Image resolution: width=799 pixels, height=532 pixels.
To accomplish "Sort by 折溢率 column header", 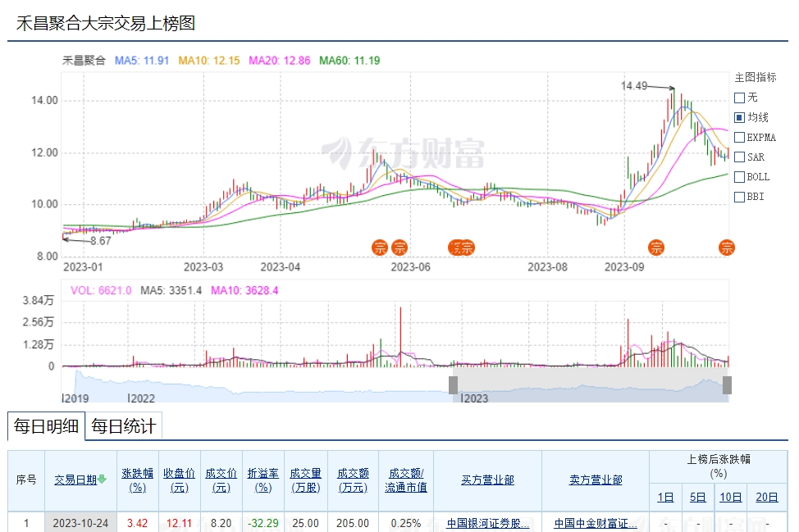I will pos(263,480).
